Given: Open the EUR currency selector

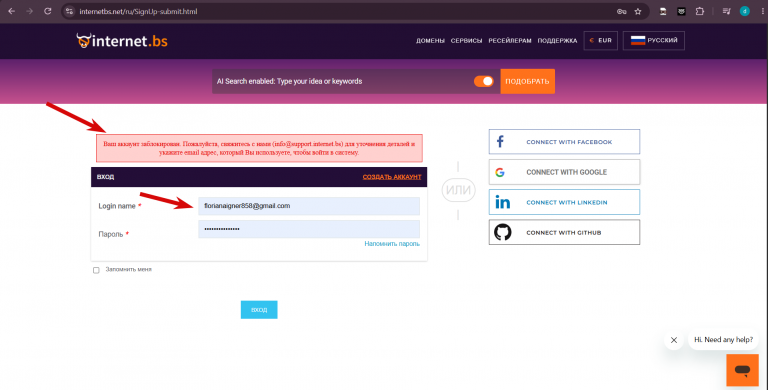Looking at the screenshot, I should click(600, 40).
